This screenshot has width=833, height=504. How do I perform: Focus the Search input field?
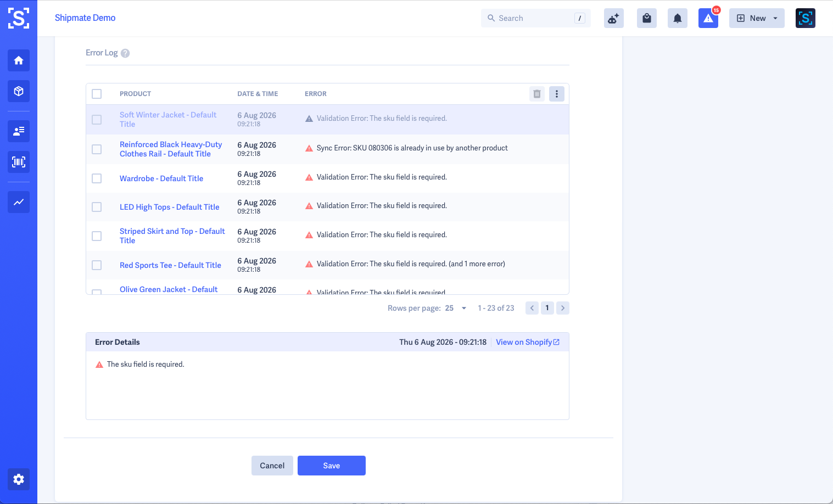[536, 18]
